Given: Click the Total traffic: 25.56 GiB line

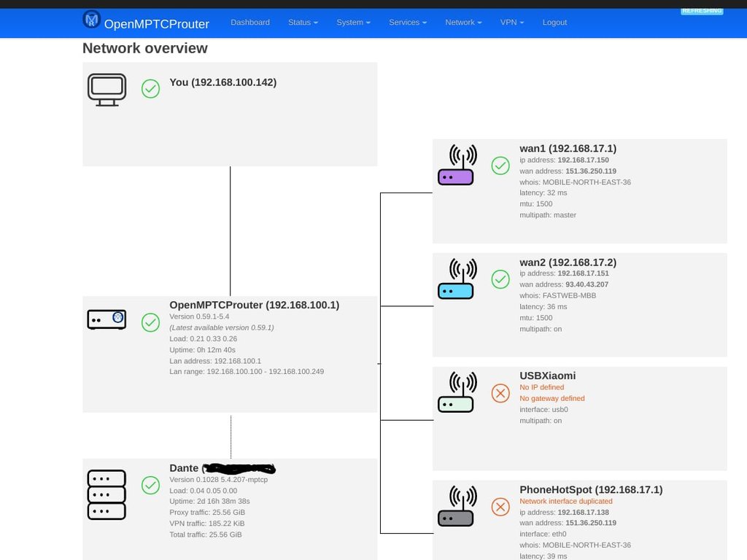Looking at the screenshot, I should [206, 534].
